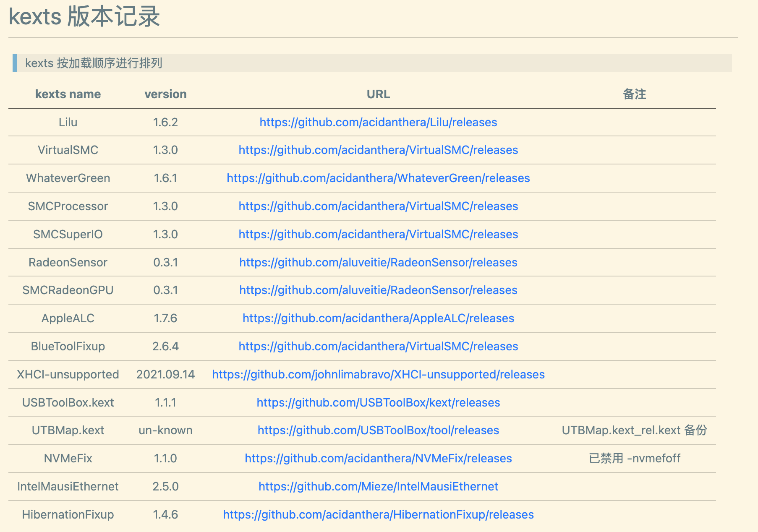Open the AppleALC releases link

tap(378, 318)
